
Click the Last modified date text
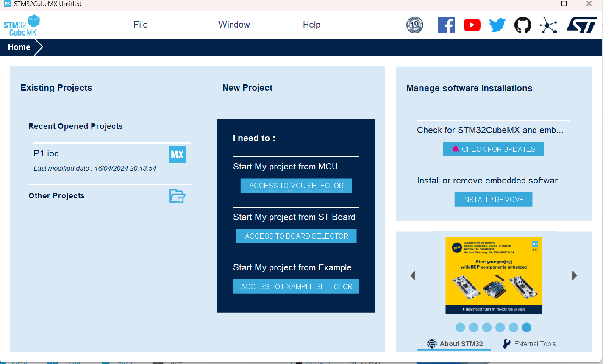pyautogui.click(x=95, y=168)
